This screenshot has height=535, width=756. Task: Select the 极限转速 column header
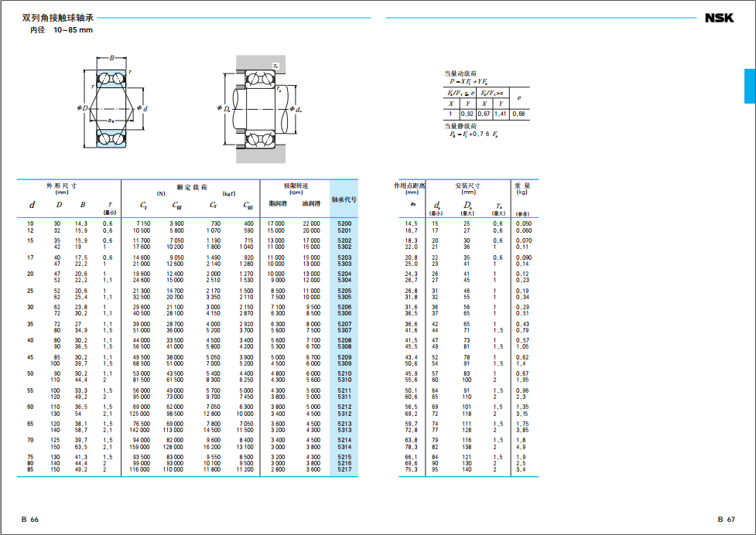(x=296, y=186)
